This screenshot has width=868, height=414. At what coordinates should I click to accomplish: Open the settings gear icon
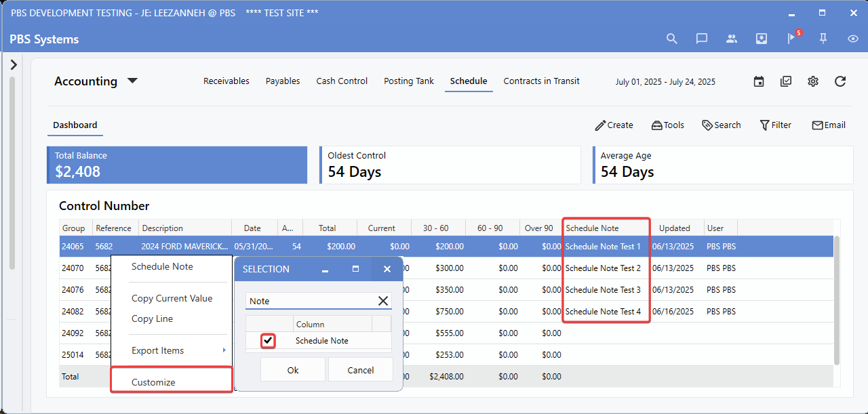pos(813,81)
